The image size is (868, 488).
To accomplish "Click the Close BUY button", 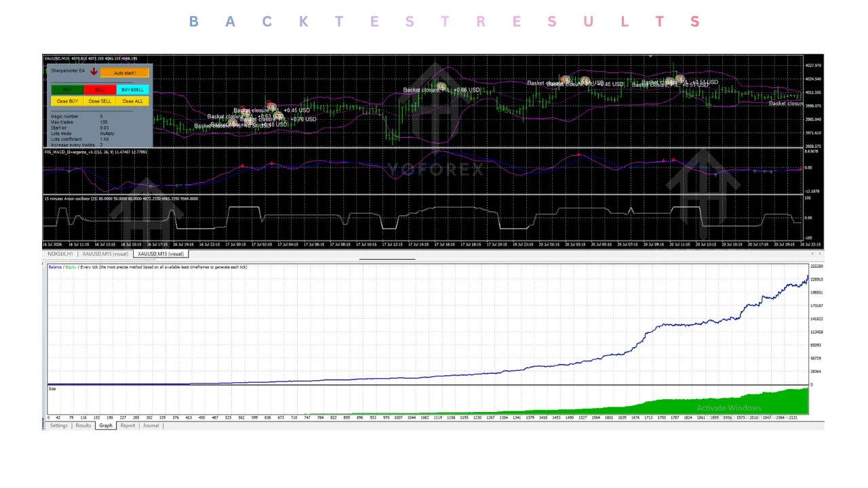I will click(x=67, y=101).
